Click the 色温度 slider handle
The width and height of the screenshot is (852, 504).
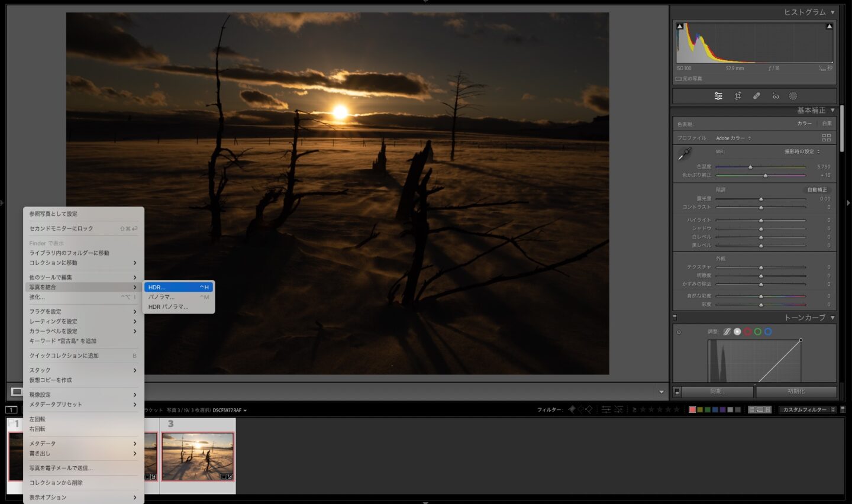(x=750, y=167)
